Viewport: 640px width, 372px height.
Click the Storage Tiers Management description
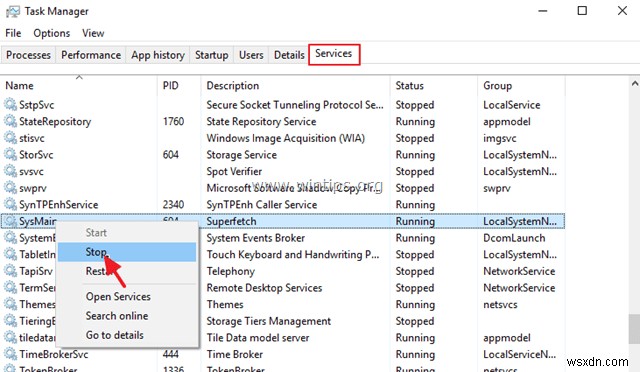pos(269,321)
